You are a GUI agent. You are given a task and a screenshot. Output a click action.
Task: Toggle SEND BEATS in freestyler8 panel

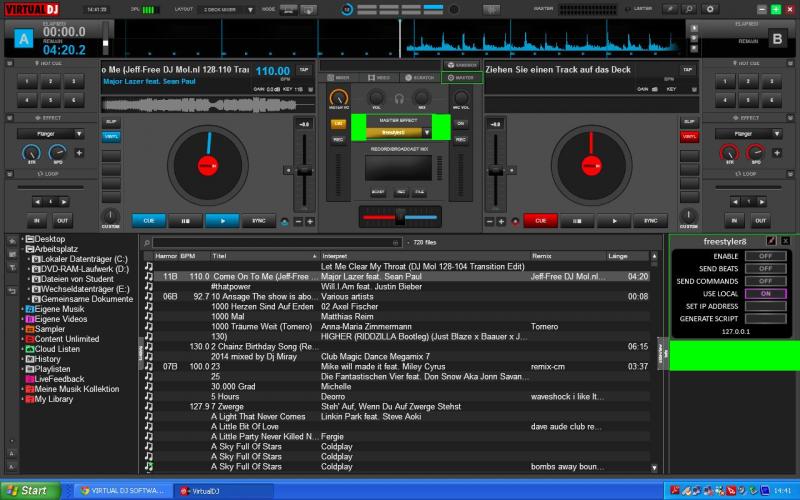pos(765,269)
